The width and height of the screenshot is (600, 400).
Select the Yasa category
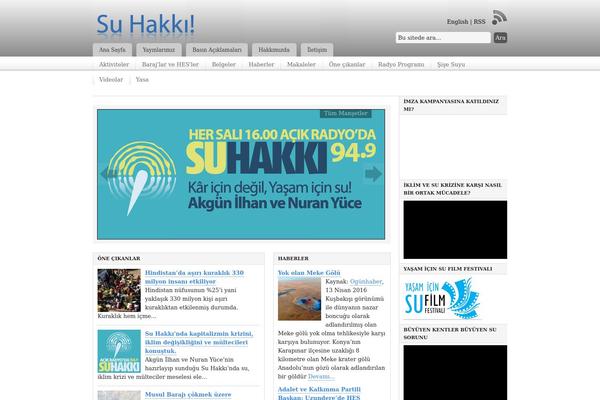tap(142, 80)
